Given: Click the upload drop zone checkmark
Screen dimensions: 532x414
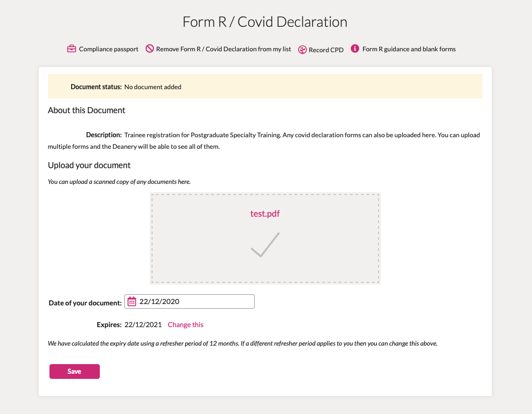Looking at the screenshot, I should click(x=265, y=244).
